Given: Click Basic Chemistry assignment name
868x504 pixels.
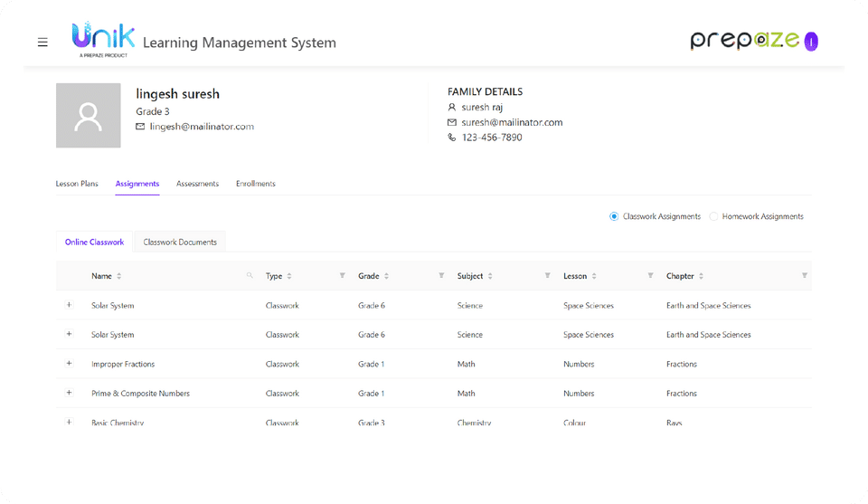Looking at the screenshot, I should tap(118, 423).
